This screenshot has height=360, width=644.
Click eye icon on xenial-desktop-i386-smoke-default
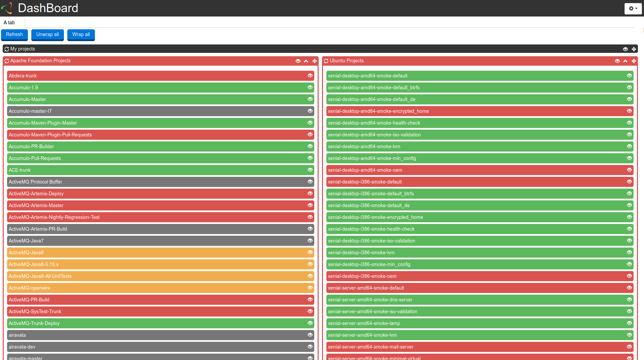click(629, 182)
